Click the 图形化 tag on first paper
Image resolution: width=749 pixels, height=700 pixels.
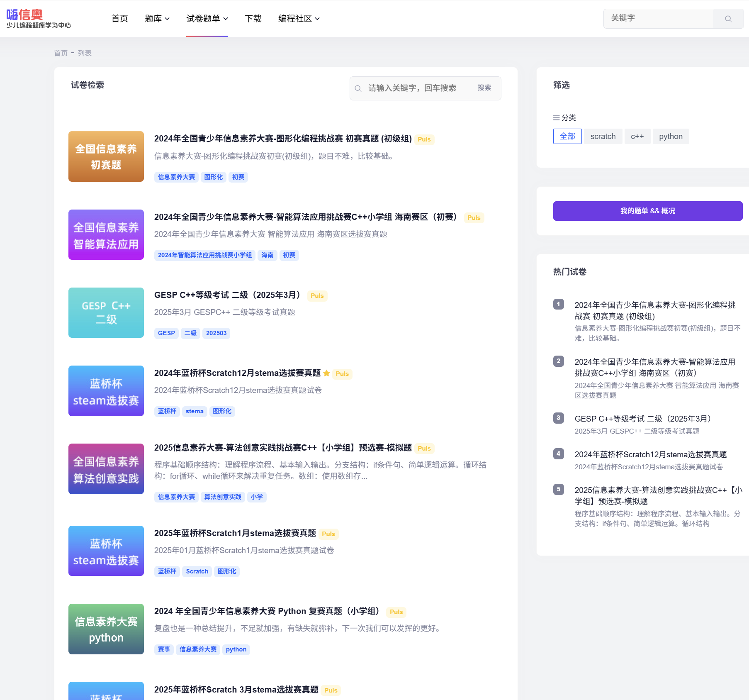pyautogui.click(x=213, y=177)
